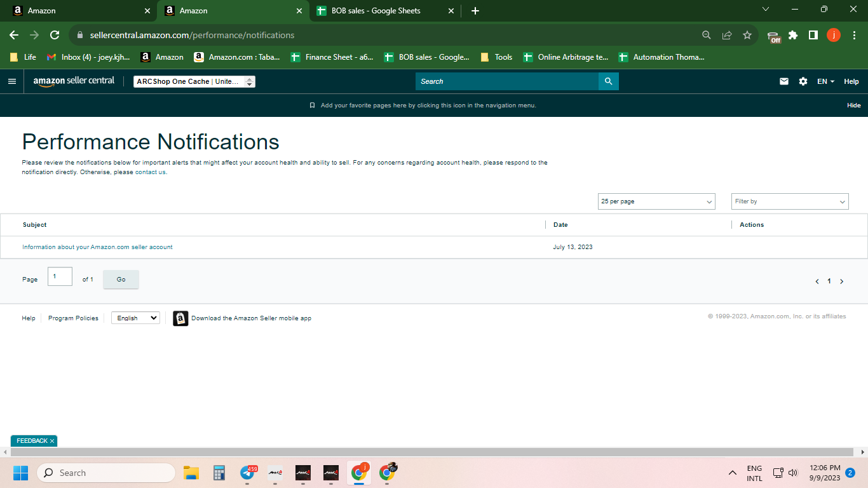868x488 pixels.
Task: Open the 'BOB sales - Google...' bookmark
Action: pyautogui.click(x=427, y=57)
